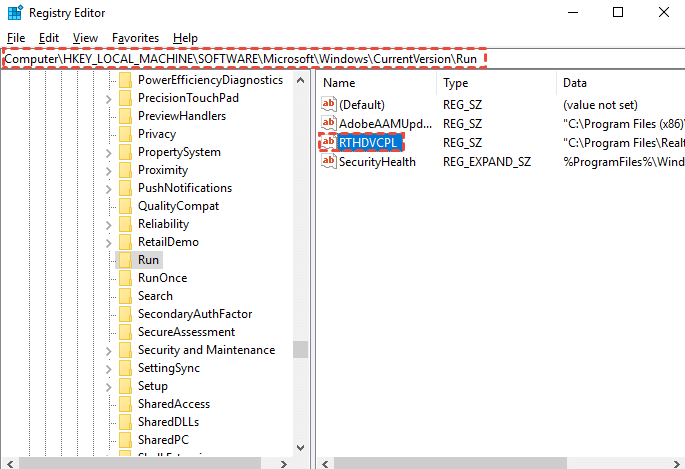Screen dimensions: 685x469
Task: Click the PowerEfficiencyDiagnostics folder icon
Action: tap(125, 80)
